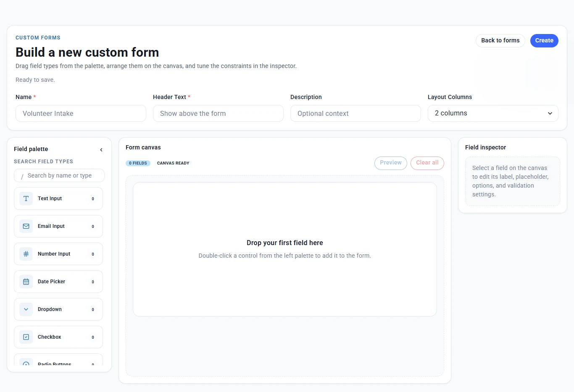This screenshot has height=392, width=574.
Task: Select the Number Input label
Action: click(54, 254)
